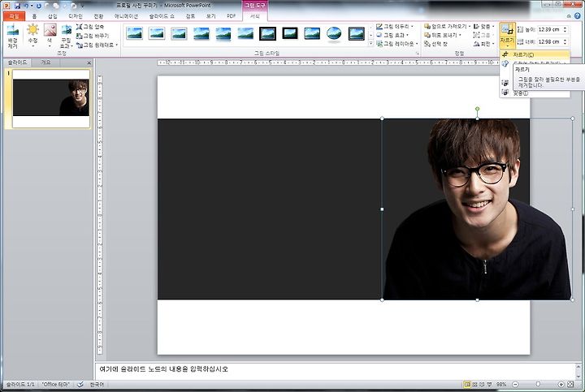Click the Fit slide to window button
The width and height of the screenshot is (585, 392).
(570, 384)
